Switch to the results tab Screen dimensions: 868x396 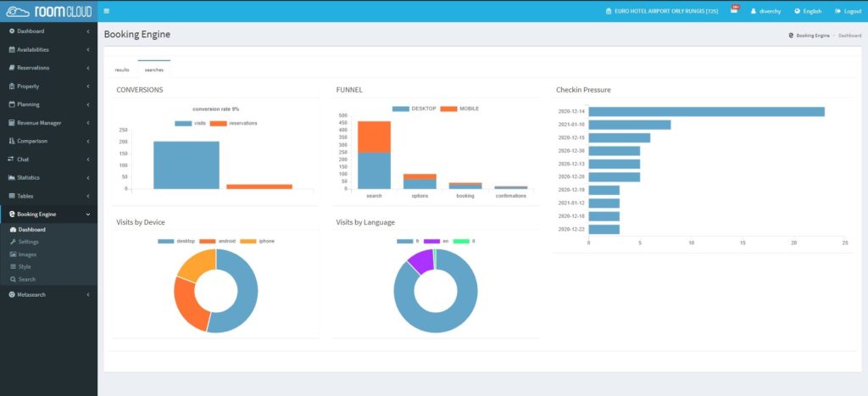click(122, 70)
